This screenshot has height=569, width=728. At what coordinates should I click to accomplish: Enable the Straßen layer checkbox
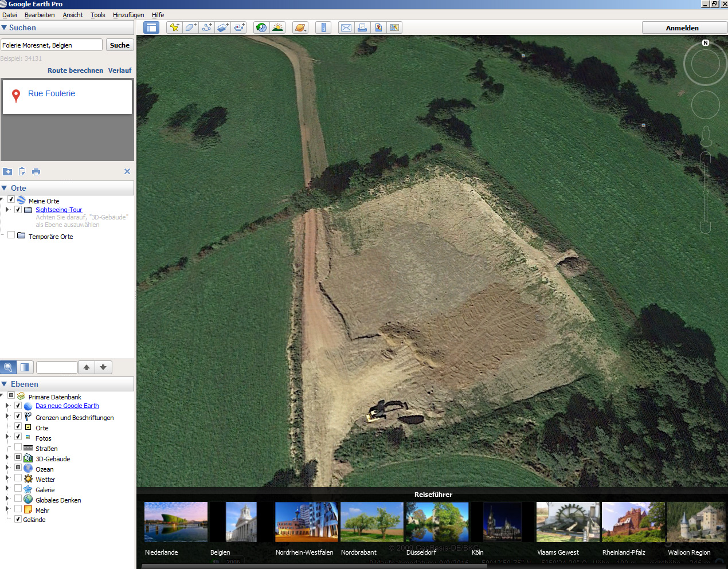pos(18,447)
